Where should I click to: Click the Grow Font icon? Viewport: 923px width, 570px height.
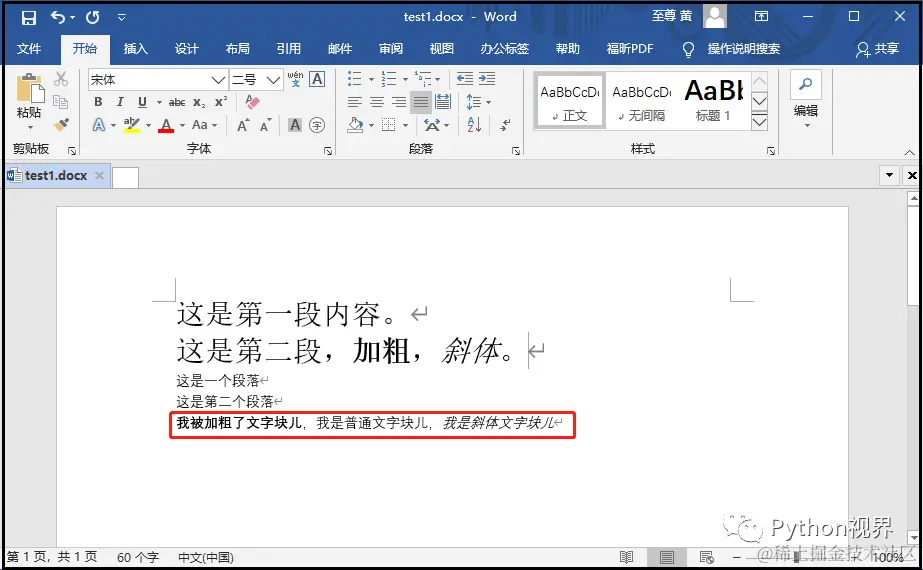(243, 125)
